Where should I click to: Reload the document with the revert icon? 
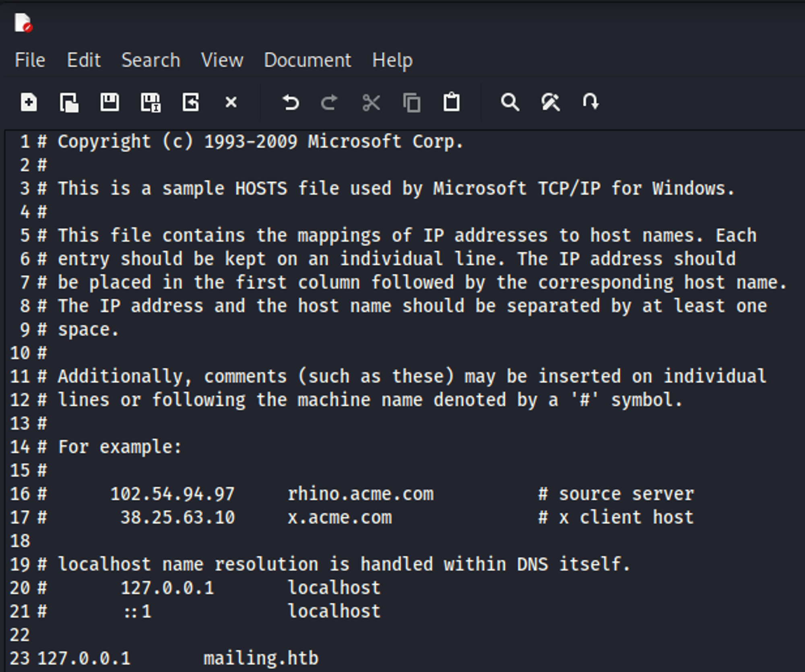[191, 102]
